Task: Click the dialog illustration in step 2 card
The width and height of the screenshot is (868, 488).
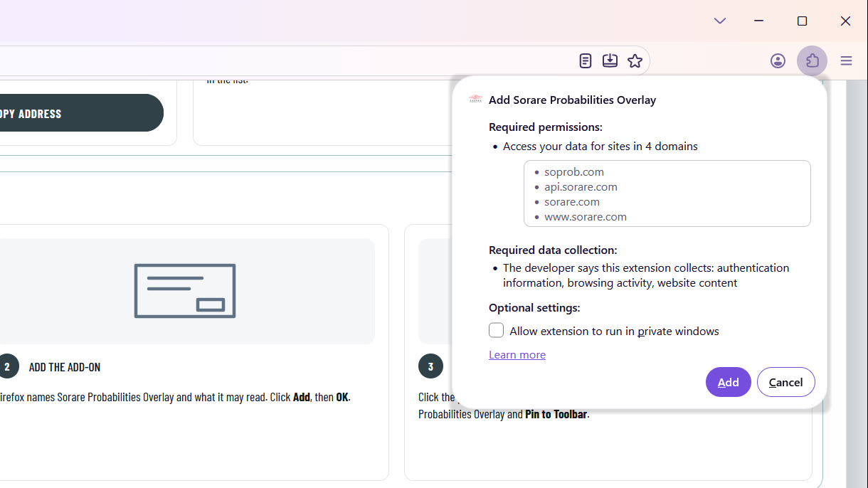Action: 185,291
